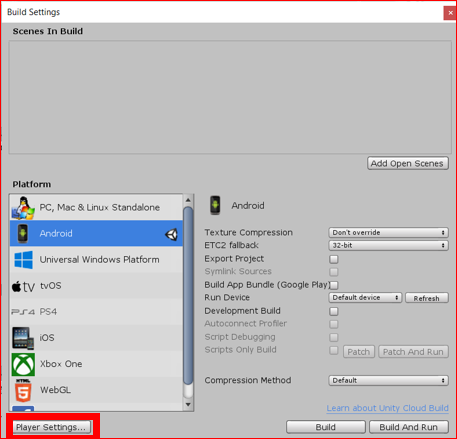This screenshot has width=457, height=439.
Task: Click the Linux penguin platform icon
Action: click(x=23, y=207)
